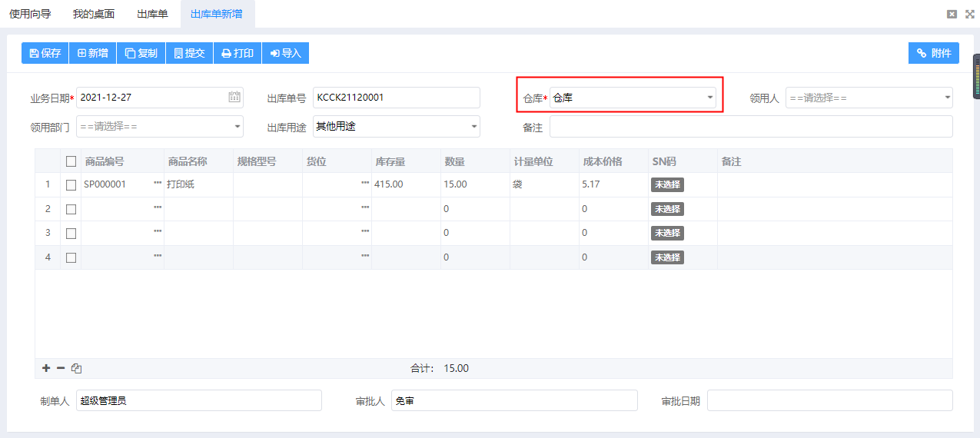Switch to the 出库单 tab
Image resolution: width=980 pixels, height=438 pixels.
tap(152, 14)
